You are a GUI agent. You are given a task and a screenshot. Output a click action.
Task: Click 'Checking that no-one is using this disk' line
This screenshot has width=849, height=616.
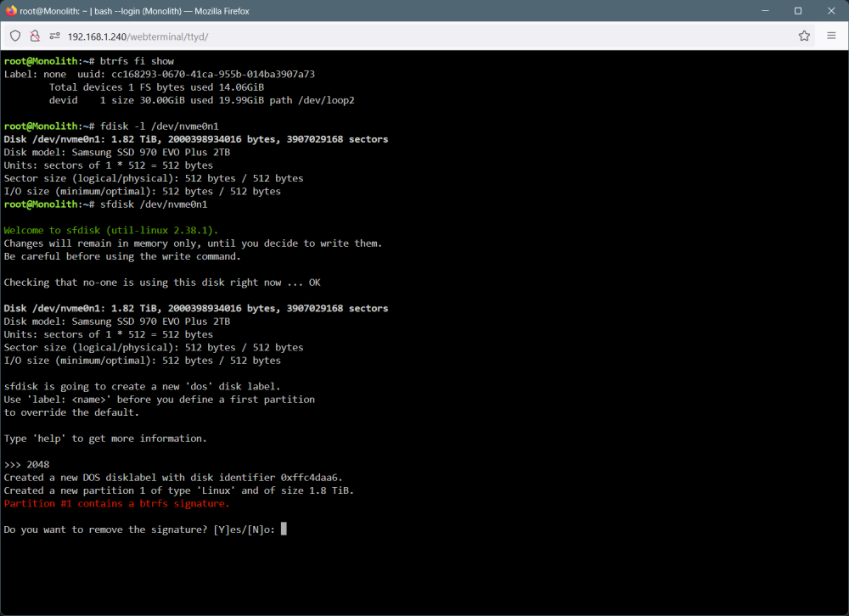[162, 283]
